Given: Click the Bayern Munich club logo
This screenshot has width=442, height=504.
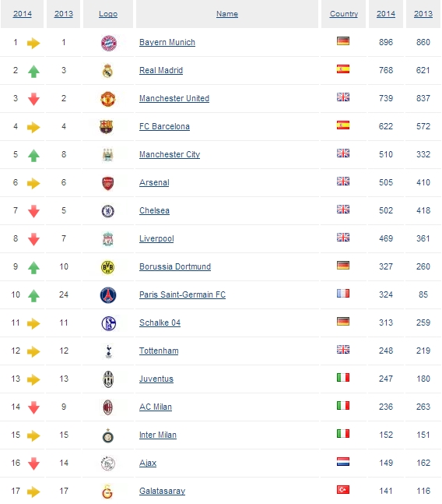Looking at the screenshot, I should 108,43.
